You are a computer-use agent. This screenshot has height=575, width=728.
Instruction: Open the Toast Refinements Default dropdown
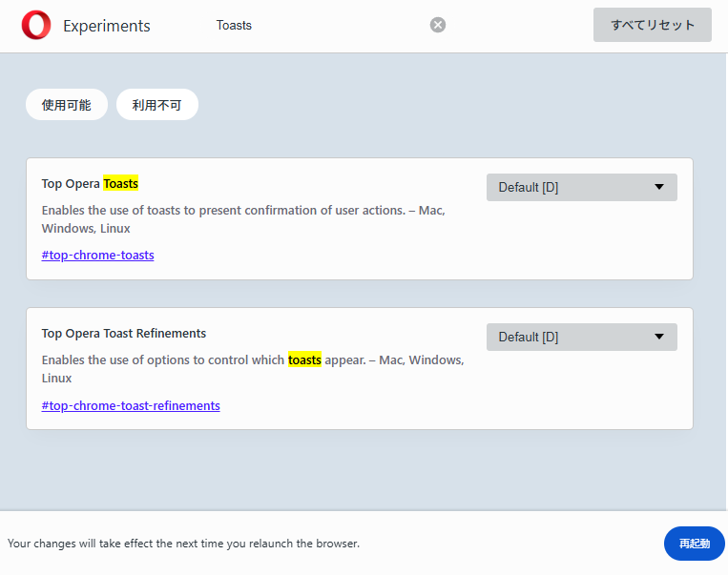(x=581, y=337)
